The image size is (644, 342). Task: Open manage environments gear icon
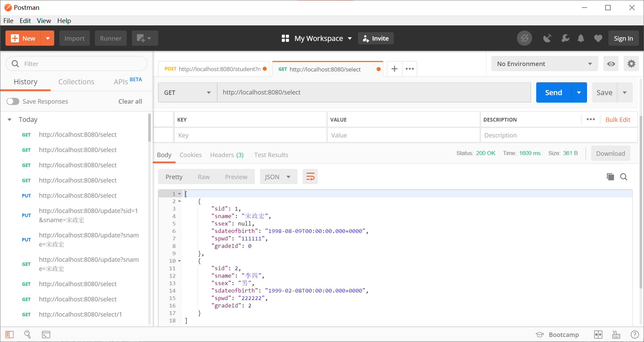point(631,64)
